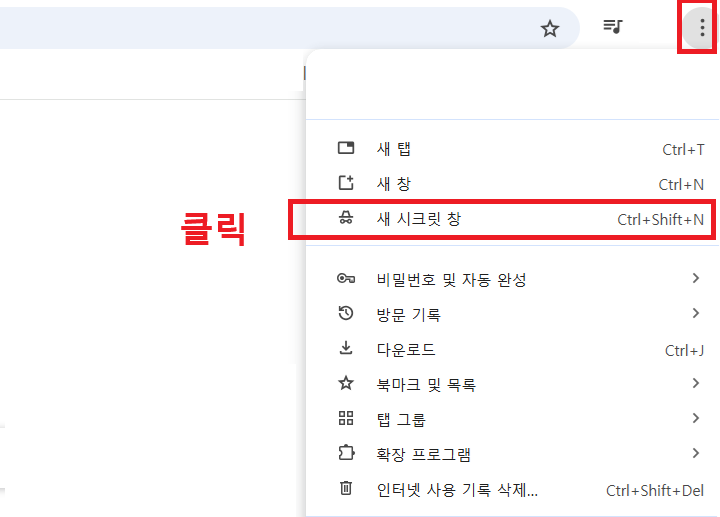Open 방문 기록 submenu
The image size is (720, 517).
(512, 314)
